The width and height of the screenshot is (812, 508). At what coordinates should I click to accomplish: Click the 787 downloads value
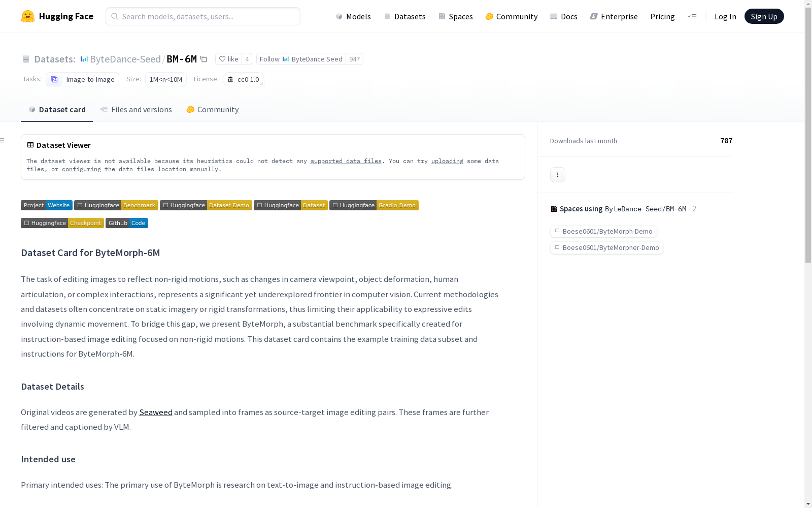point(726,141)
